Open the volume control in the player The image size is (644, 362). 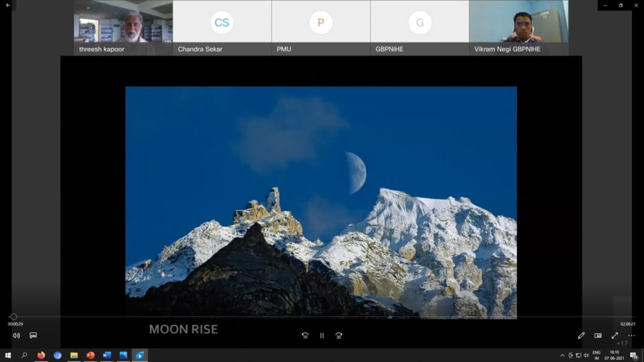[x=16, y=336]
